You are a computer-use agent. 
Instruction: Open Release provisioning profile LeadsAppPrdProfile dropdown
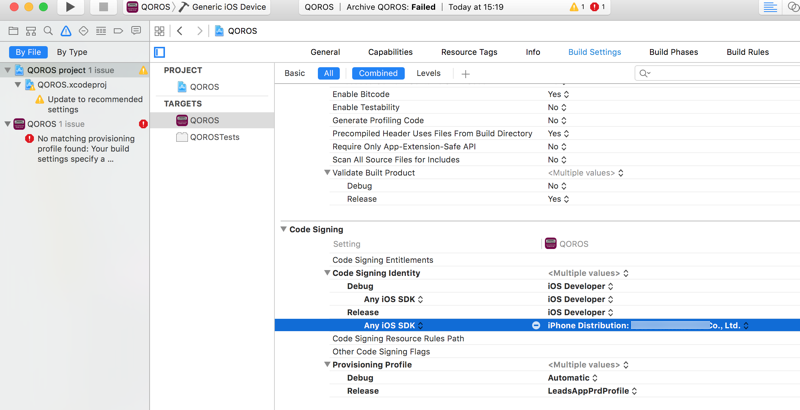coord(592,391)
